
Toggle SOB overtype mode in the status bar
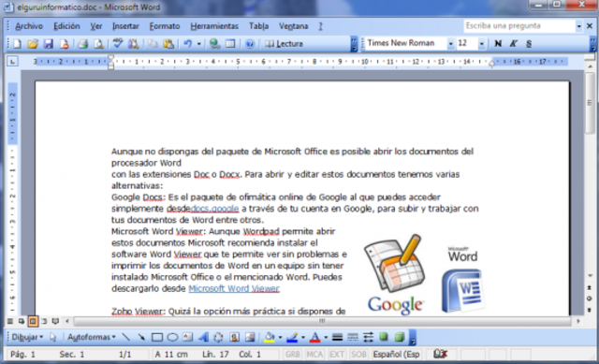click(x=358, y=355)
